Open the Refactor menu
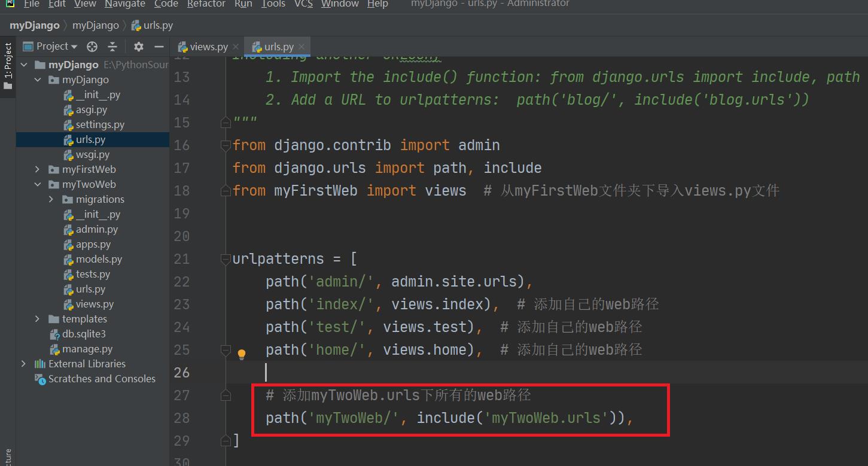 coord(206,4)
